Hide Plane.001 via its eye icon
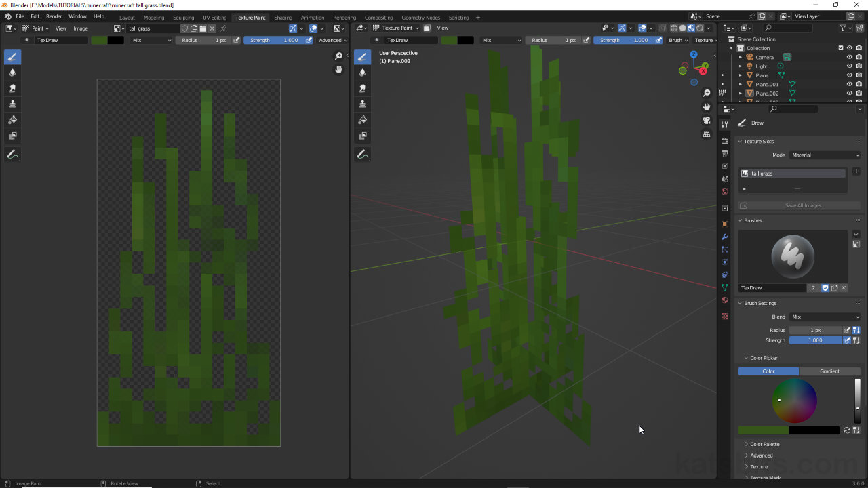Screen dimensions: 868x488 [849, 84]
